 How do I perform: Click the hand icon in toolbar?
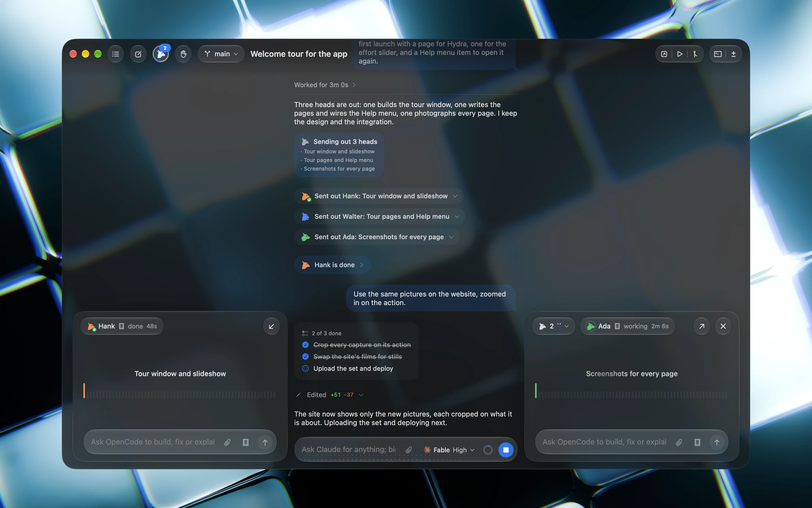click(183, 54)
